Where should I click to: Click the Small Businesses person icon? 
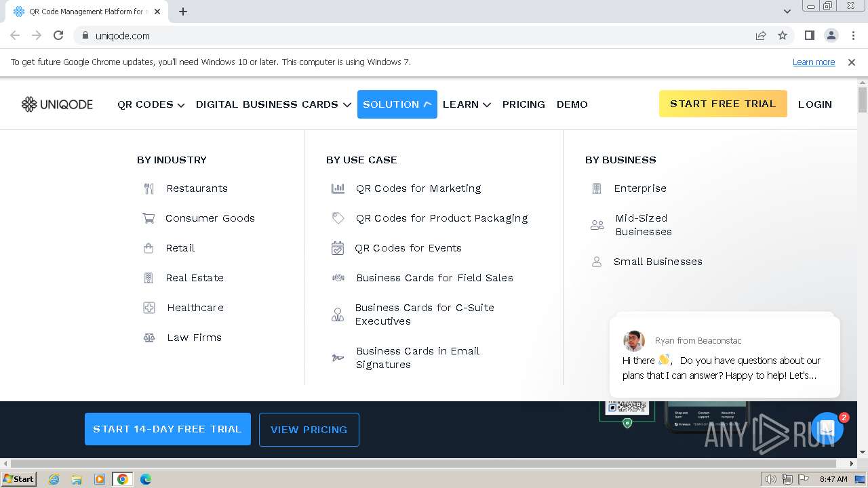point(597,262)
